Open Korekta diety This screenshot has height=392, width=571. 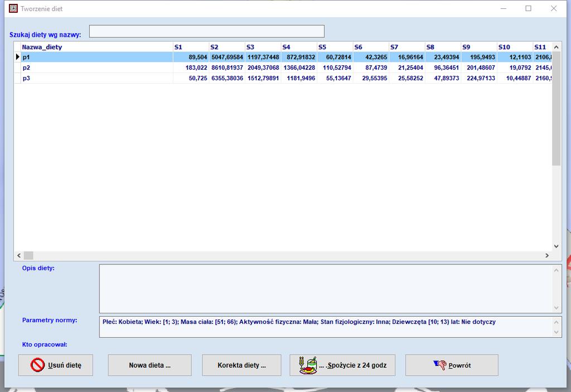point(242,365)
